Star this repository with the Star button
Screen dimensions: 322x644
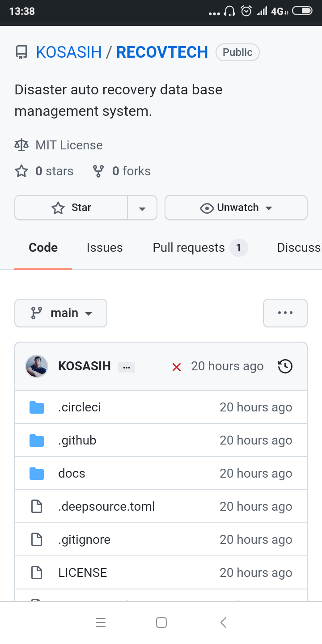(71, 208)
